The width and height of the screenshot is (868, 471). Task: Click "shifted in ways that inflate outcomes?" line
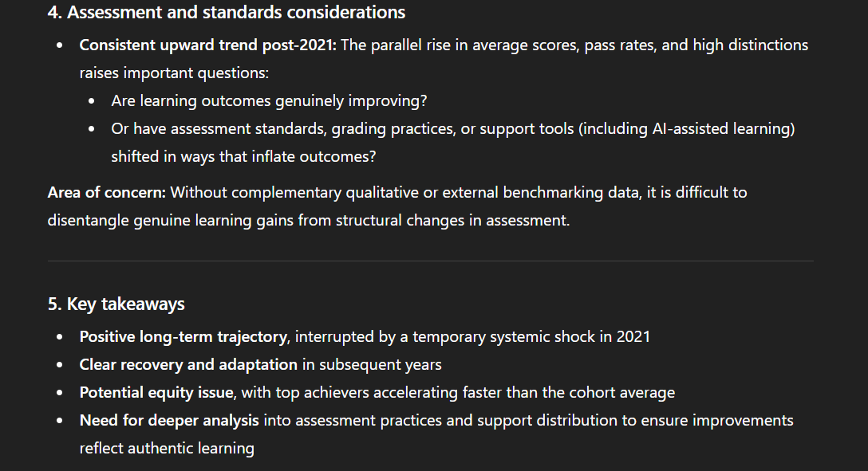point(243,157)
